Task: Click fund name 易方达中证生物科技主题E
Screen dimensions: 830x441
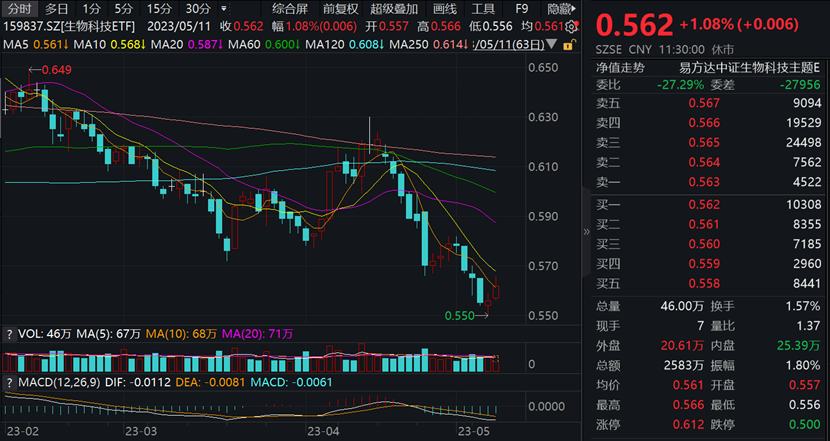Action: [x=750, y=67]
